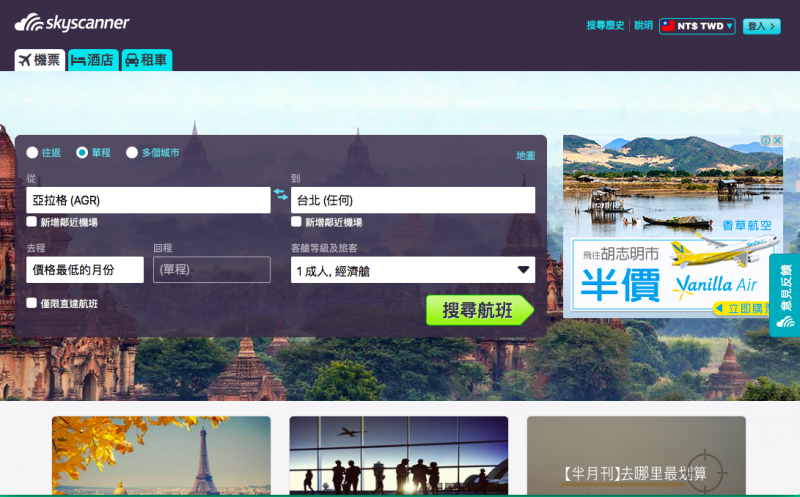Click the 搜尋航班 search flights button

click(480, 310)
